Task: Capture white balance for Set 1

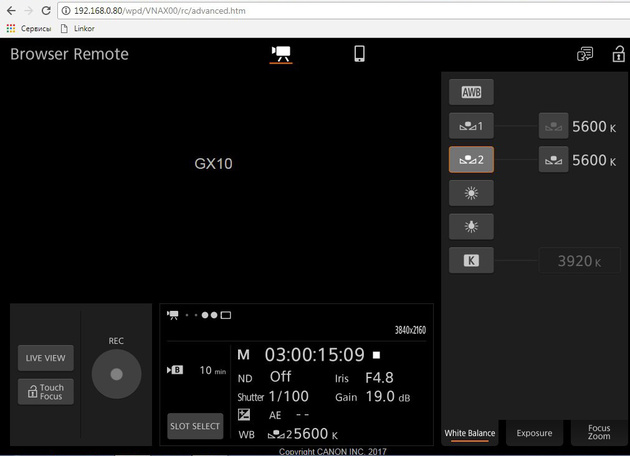Action: coord(553,126)
